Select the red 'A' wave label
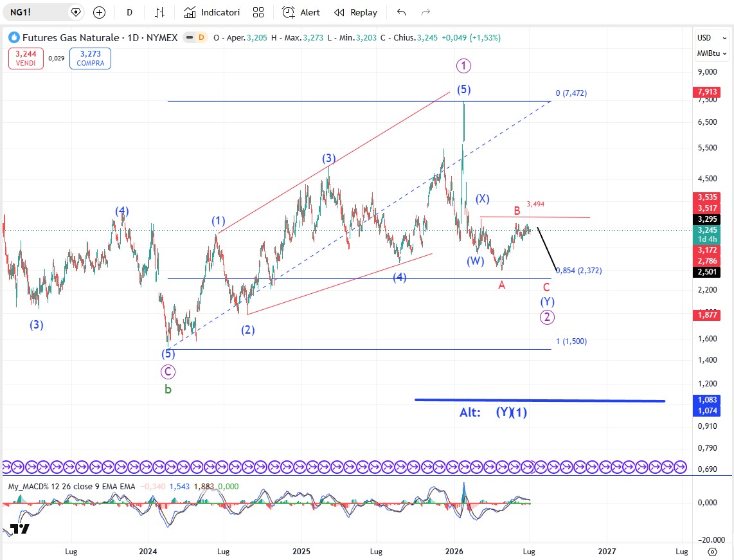 pyautogui.click(x=502, y=285)
